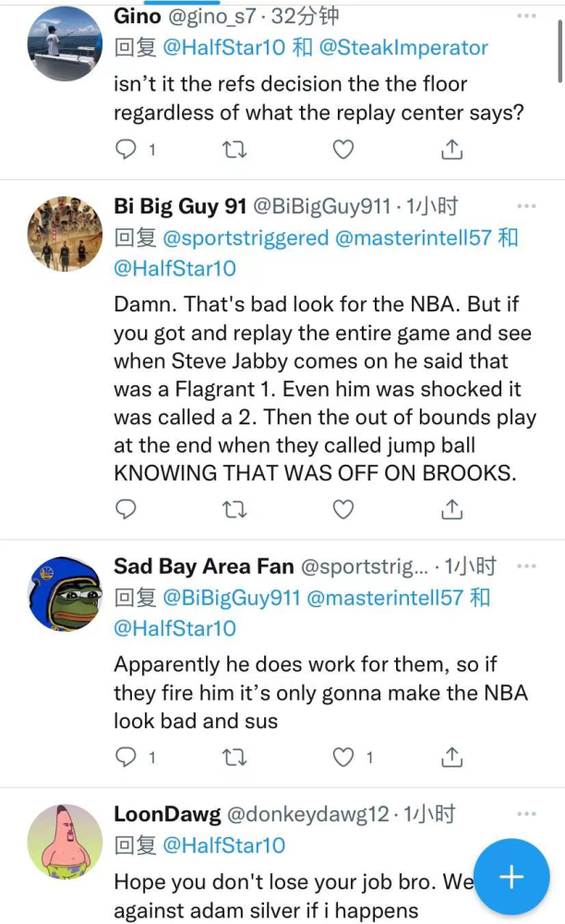Screen dimensions: 565x924
Task: Reply to Bi Big Guy 91's tweet
Action: coord(126,508)
